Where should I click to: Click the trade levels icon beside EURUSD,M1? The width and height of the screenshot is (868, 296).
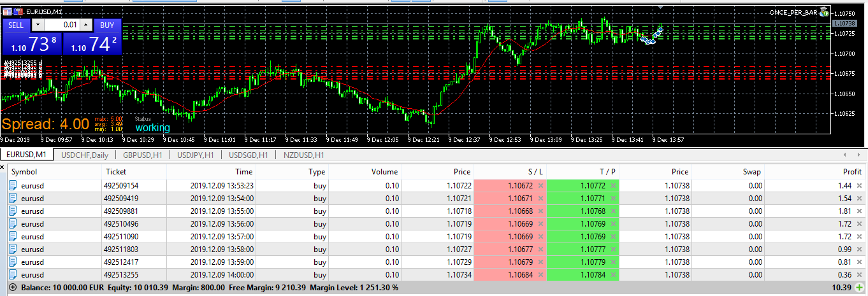(x=19, y=12)
